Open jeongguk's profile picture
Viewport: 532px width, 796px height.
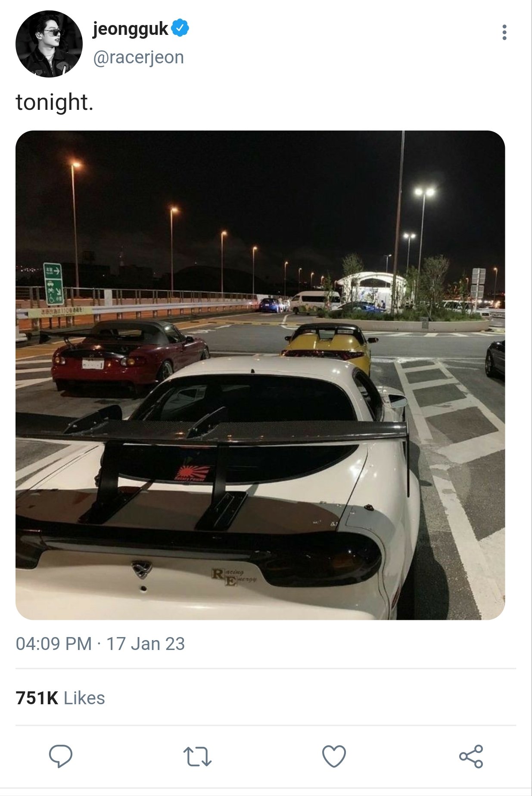click(49, 44)
